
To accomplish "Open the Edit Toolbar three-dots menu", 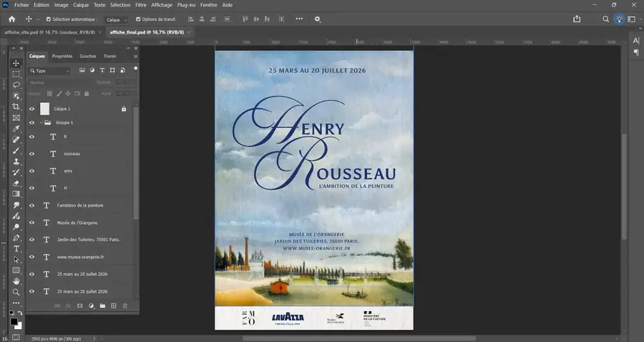I will 16,303.
